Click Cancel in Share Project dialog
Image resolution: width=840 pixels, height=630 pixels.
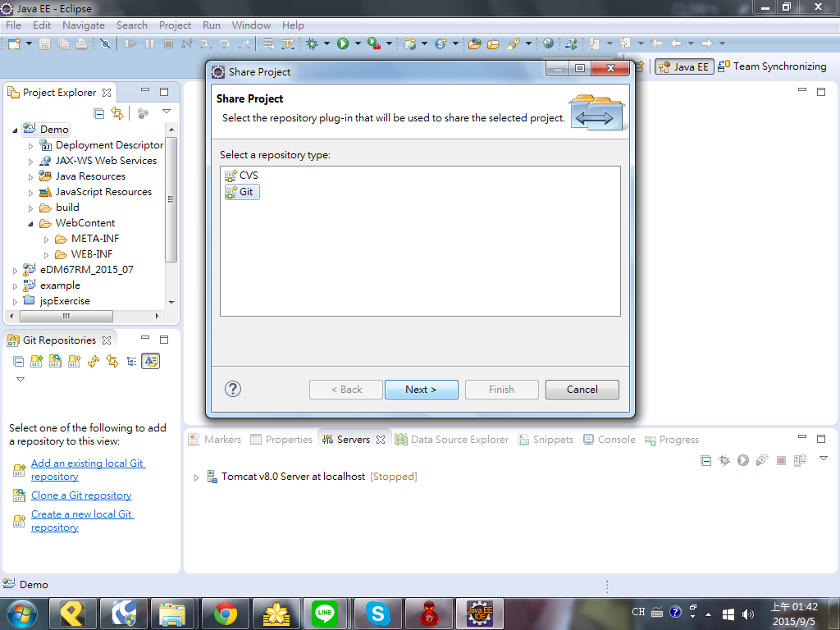tap(582, 390)
